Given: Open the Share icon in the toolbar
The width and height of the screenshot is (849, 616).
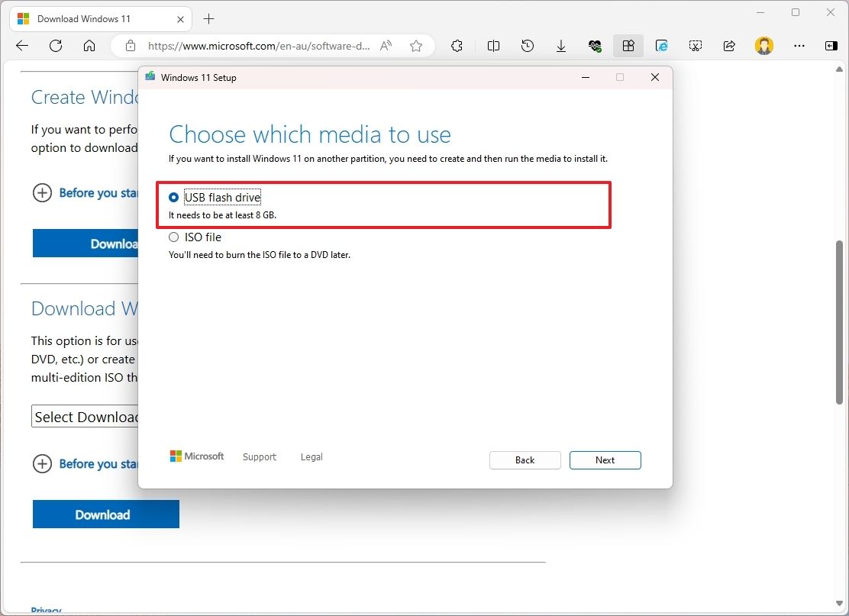Looking at the screenshot, I should (729, 46).
